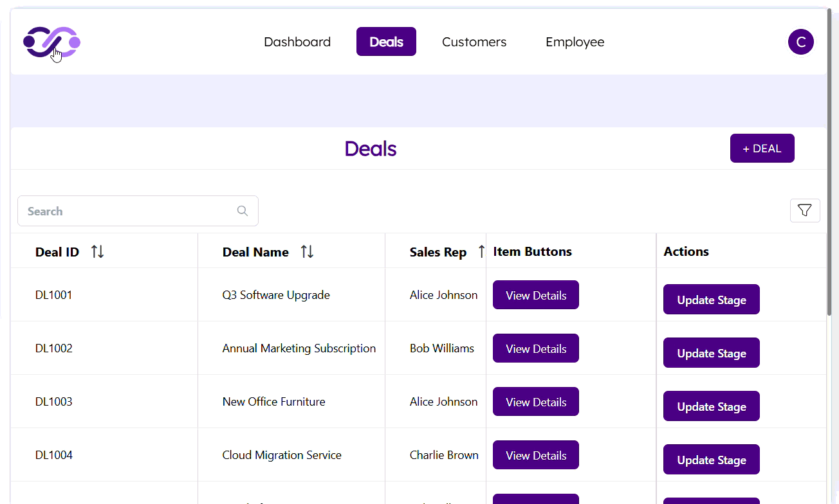Open the Customers tab
The image size is (839, 504).
[474, 42]
